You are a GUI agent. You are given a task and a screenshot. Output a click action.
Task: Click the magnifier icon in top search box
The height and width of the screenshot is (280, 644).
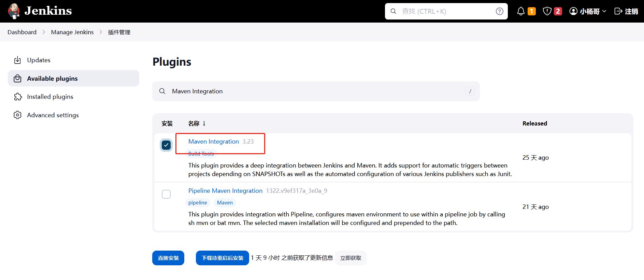(393, 11)
